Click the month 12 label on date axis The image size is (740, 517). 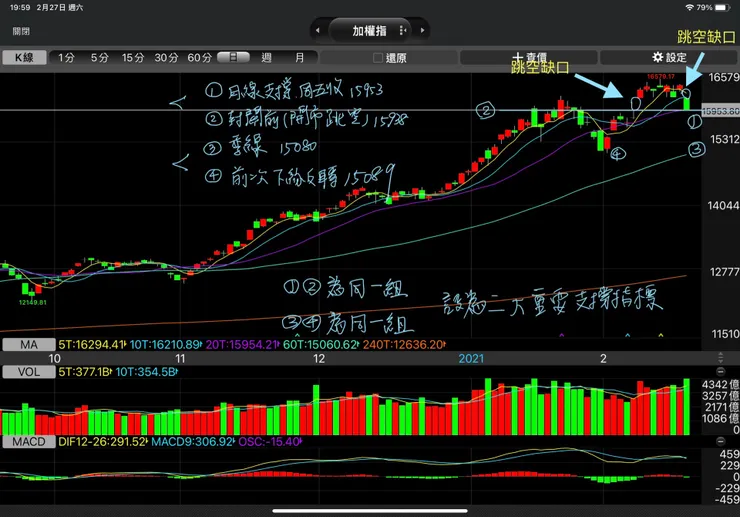tap(319, 359)
